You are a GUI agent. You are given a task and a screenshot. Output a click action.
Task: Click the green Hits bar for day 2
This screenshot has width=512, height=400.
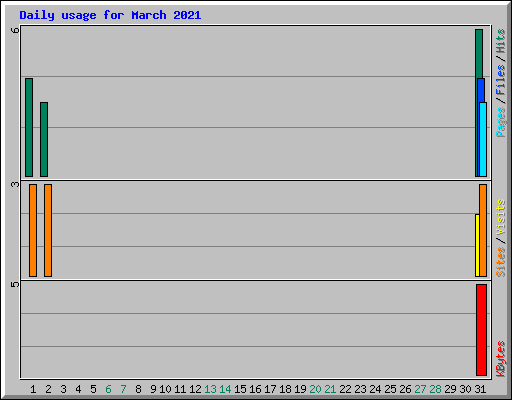pos(44,139)
